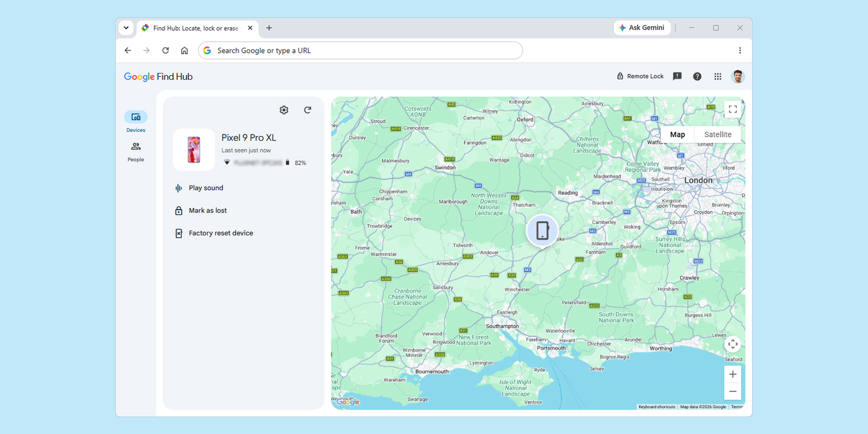
Task: Reload the current page
Action: pos(165,50)
